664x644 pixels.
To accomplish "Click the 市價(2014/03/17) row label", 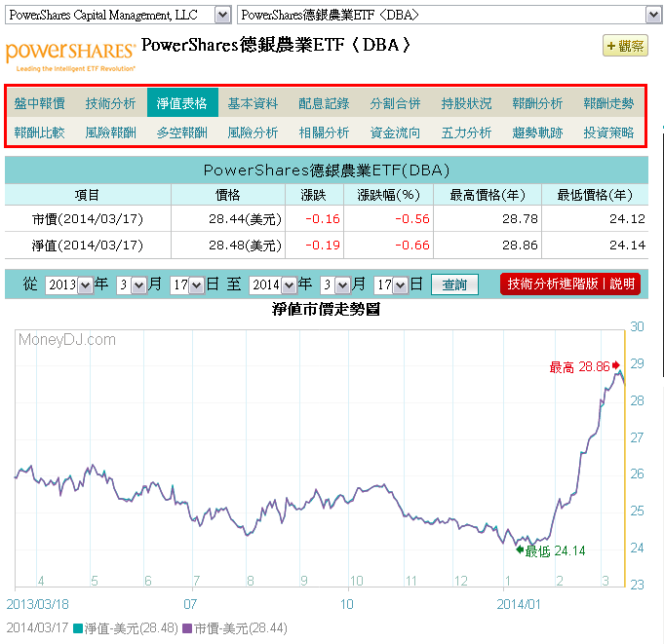I will click(88, 219).
